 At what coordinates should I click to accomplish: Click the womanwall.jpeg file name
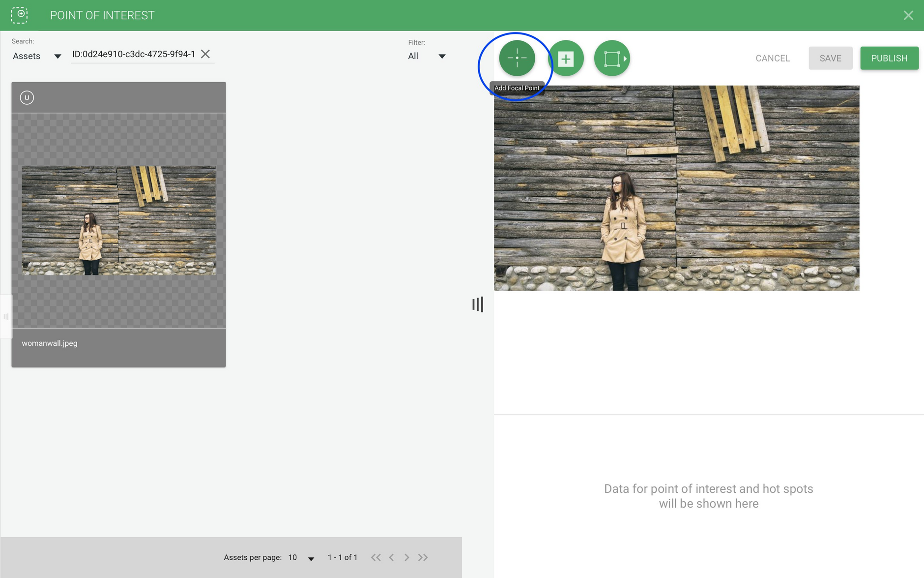(50, 343)
